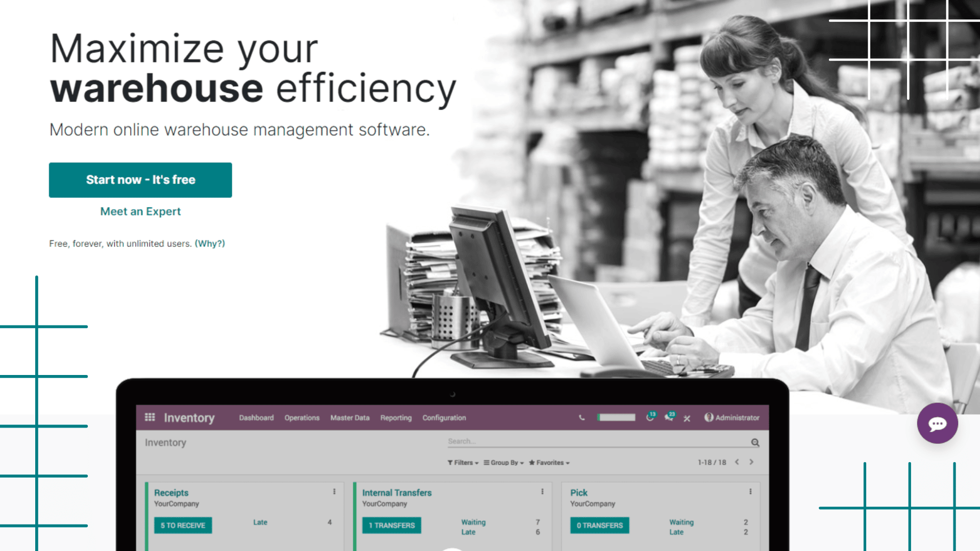Click the Meet an Expert link
980x551 pixels.
140,211
